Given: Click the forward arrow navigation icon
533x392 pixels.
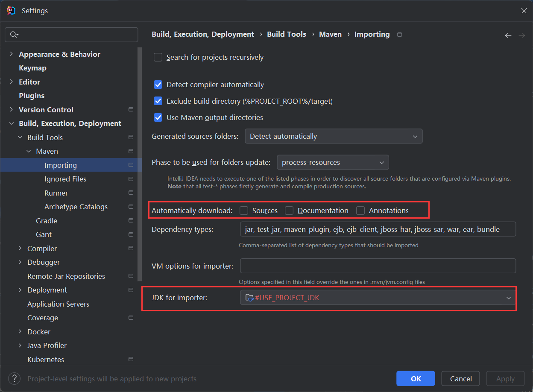Looking at the screenshot, I should (x=521, y=35).
